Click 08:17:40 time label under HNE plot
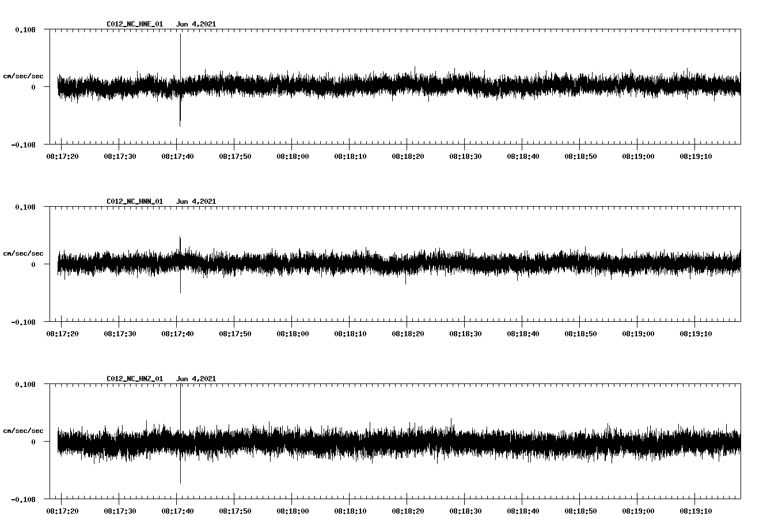782x532 pixels. point(177,157)
